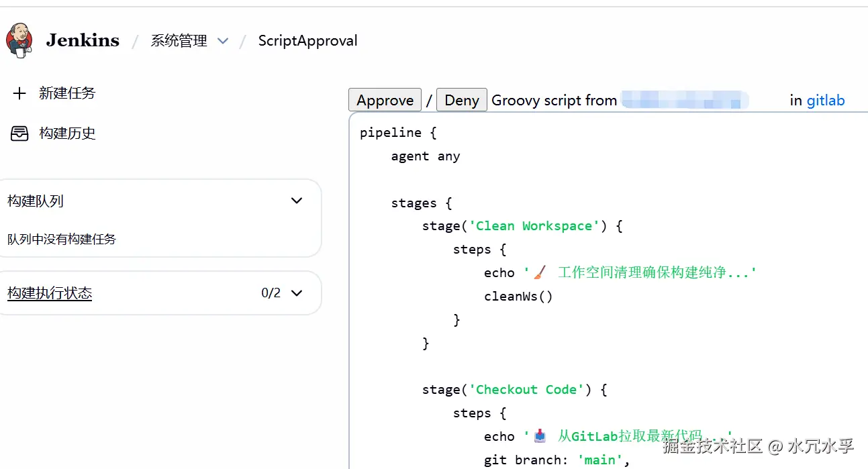Screen dimensions: 868x469
Task: Click the 'Groovy script from' label
Action: (x=554, y=101)
